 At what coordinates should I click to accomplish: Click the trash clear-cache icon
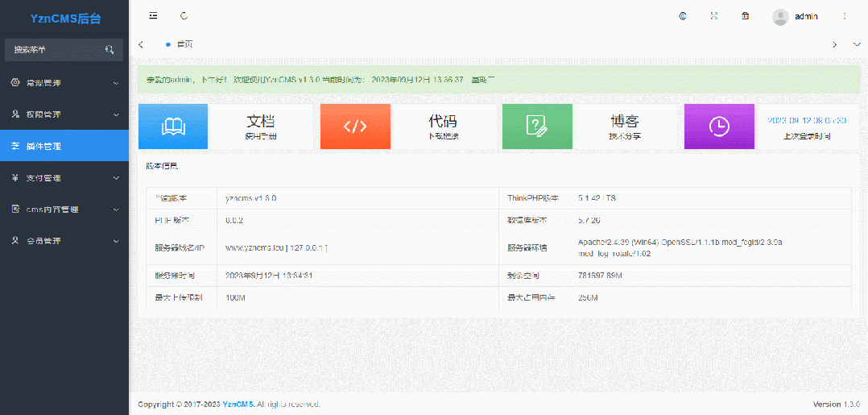click(x=745, y=15)
